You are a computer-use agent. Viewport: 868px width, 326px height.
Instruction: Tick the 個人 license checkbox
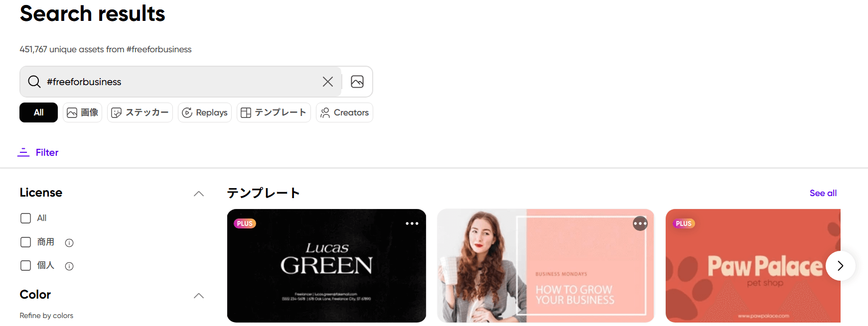(x=25, y=265)
